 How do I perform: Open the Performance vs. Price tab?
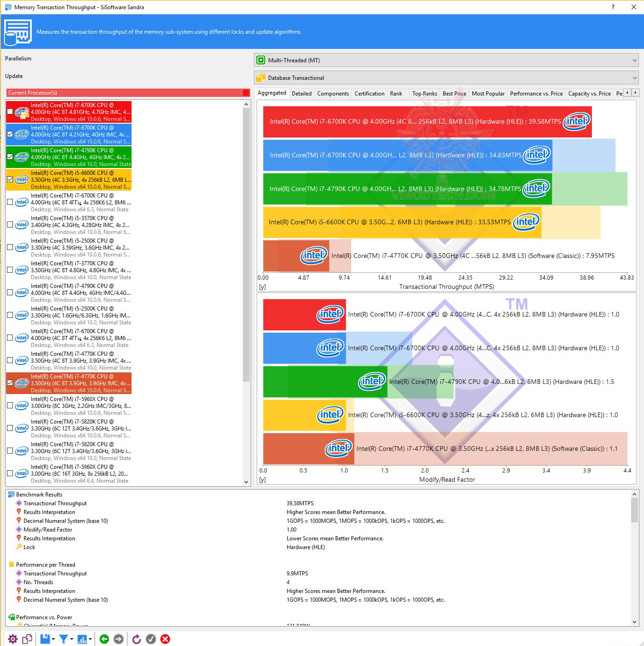click(536, 93)
